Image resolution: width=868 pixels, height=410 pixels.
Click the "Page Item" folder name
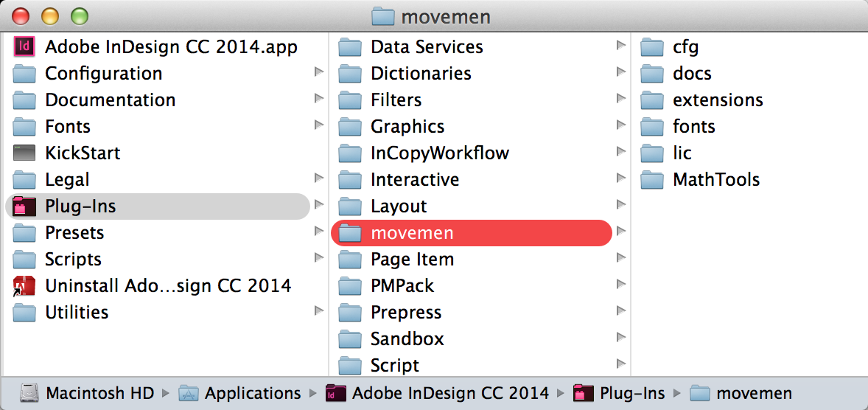[x=412, y=260]
